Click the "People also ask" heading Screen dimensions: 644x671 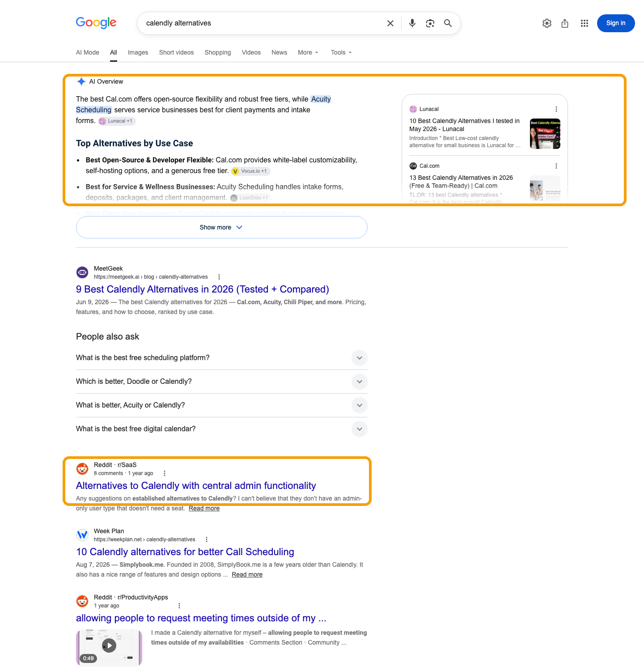(107, 336)
